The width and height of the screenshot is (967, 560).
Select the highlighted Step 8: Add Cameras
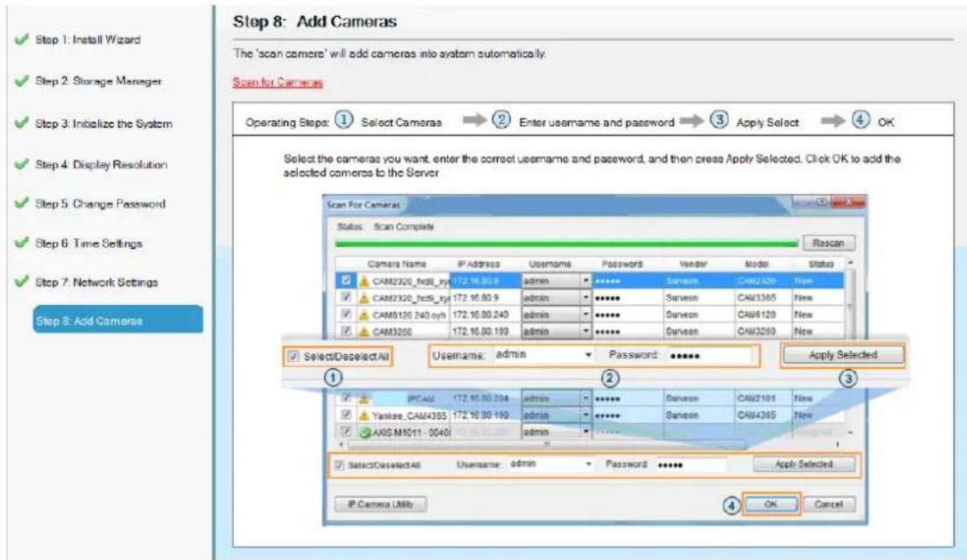(118, 319)
